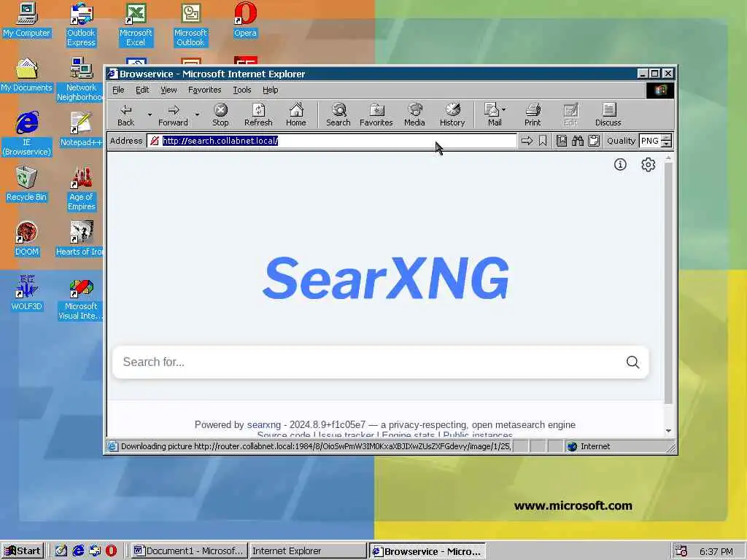Screen dimensions: 747x560
Task: Click the Forward toolbar button
Action: 173,114
